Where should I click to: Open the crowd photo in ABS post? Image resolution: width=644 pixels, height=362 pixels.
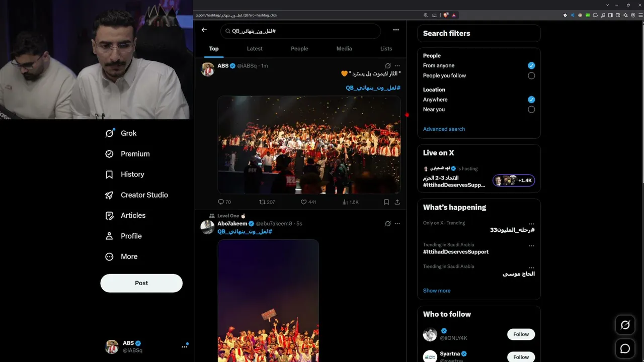coord(309,145)
